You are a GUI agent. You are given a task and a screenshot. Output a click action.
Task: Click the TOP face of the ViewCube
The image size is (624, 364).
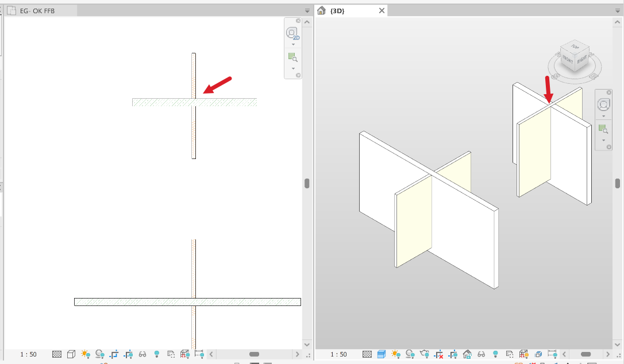pyautogui.click(x=575, y=47)
